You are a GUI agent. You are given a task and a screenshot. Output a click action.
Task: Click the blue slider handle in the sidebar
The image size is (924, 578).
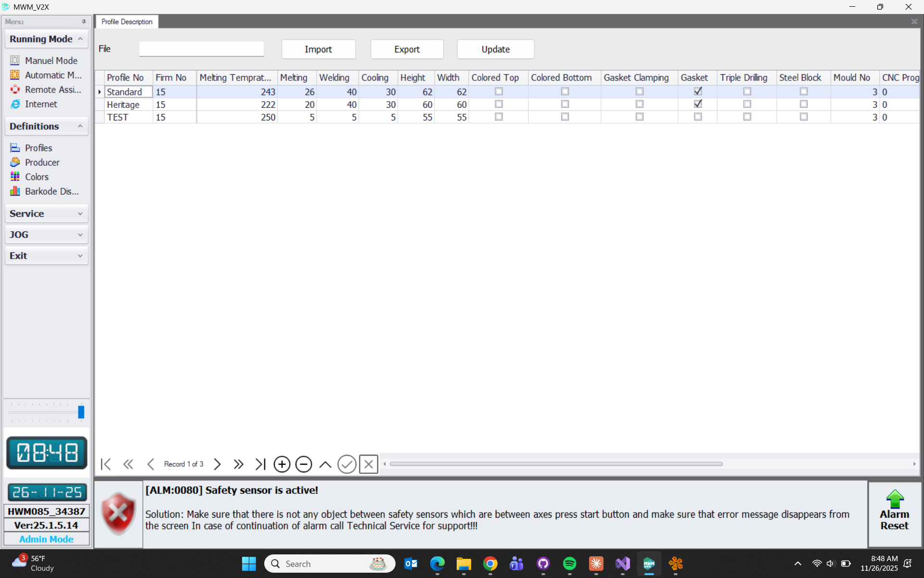click(x=81, y=412)
